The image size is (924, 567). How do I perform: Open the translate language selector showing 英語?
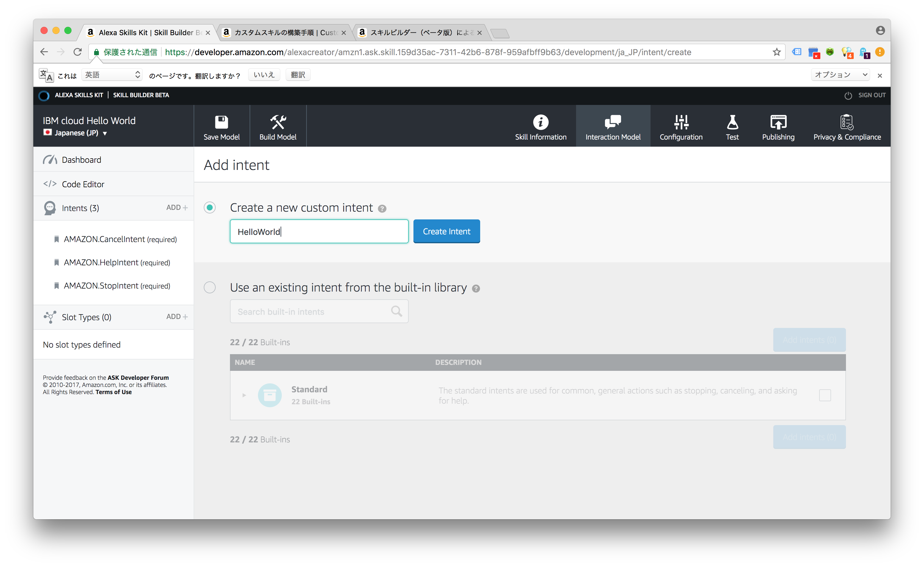112,75
